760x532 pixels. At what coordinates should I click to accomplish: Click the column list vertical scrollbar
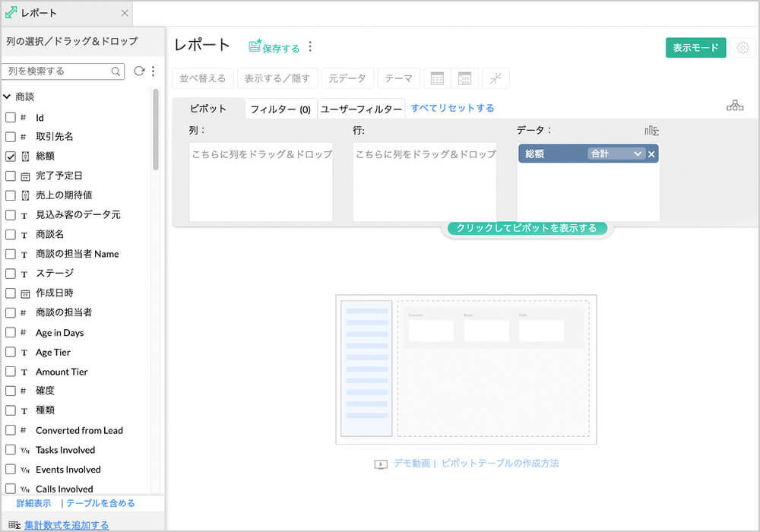pos(156,129)
